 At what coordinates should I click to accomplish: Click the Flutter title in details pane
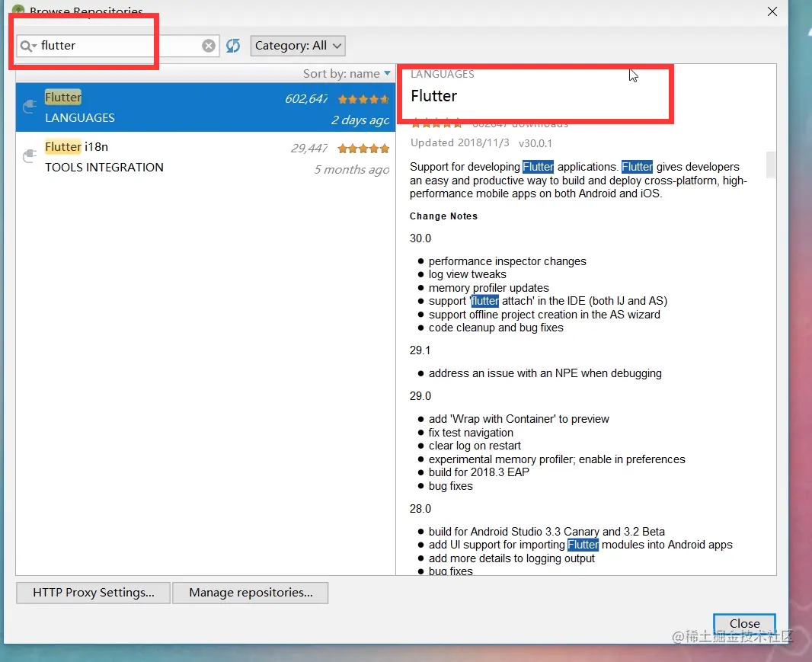(x=434, y=96)
